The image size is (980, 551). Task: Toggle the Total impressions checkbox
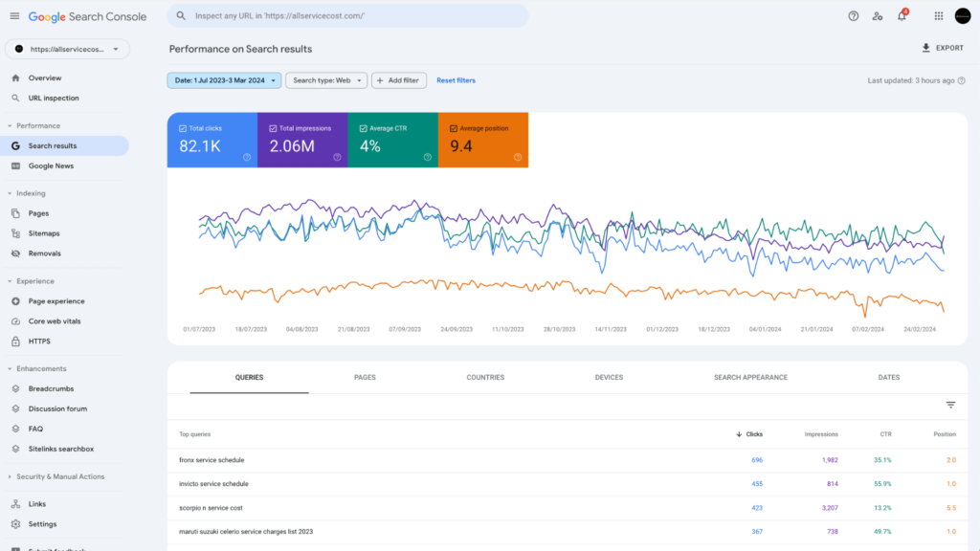[x=273, y=129]
